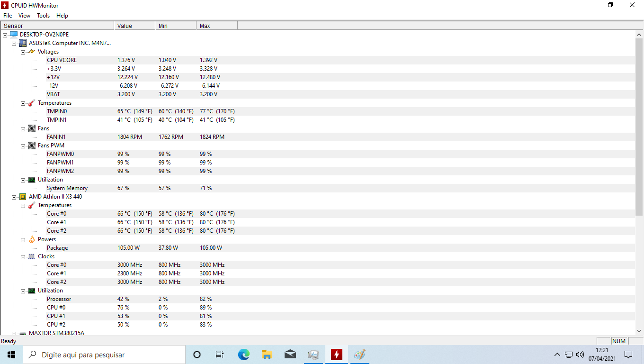
Task: Open the Windows Start menu
Action: 11,355
